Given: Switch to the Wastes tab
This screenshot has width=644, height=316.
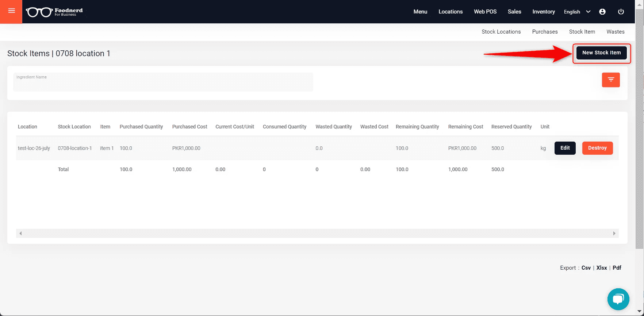Looking at the screenshot, I should pos(616,32).
